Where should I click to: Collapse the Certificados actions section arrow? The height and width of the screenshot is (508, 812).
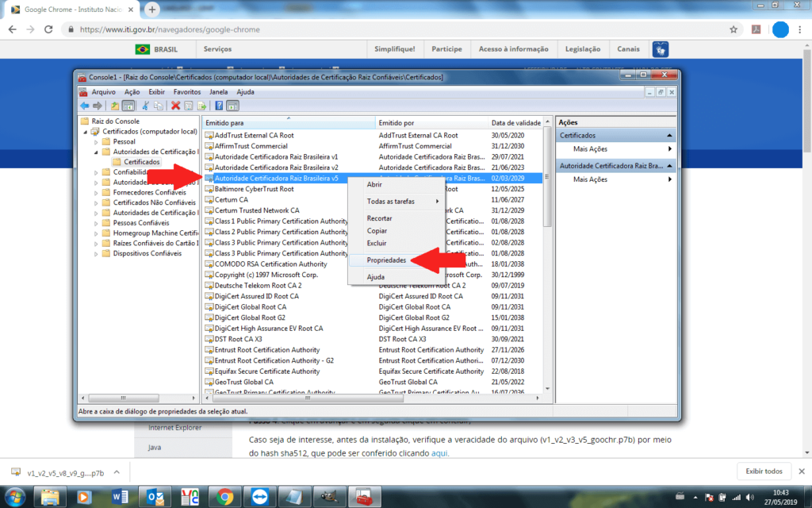(669, 135)
